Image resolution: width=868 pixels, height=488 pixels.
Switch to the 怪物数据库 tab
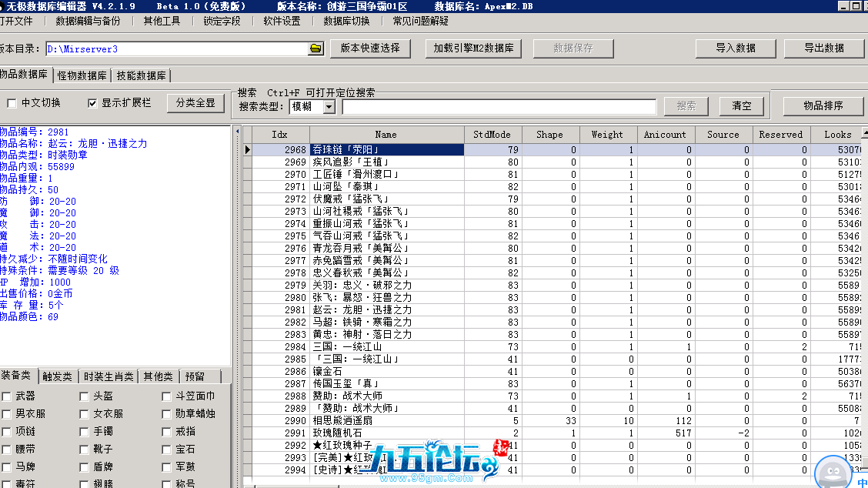82,75
